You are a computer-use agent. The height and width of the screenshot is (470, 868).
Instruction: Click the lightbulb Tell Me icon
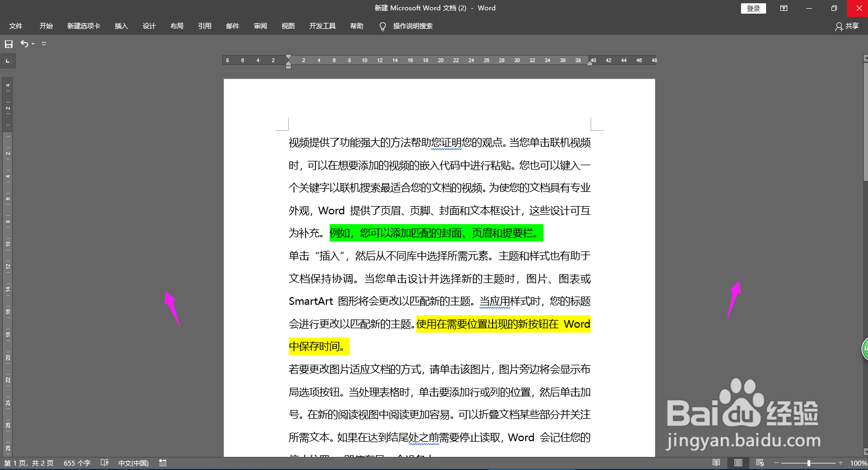click(383, 26)
